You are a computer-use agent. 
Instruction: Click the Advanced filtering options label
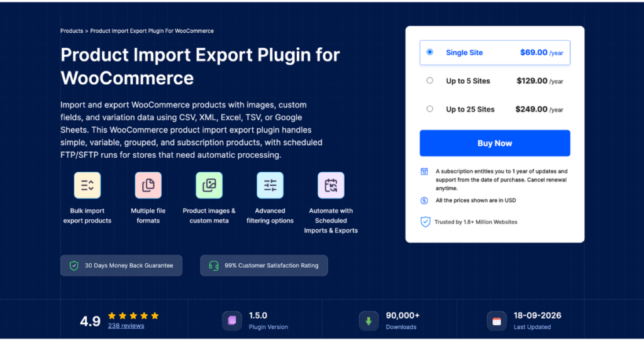click(x=270, y=216)
